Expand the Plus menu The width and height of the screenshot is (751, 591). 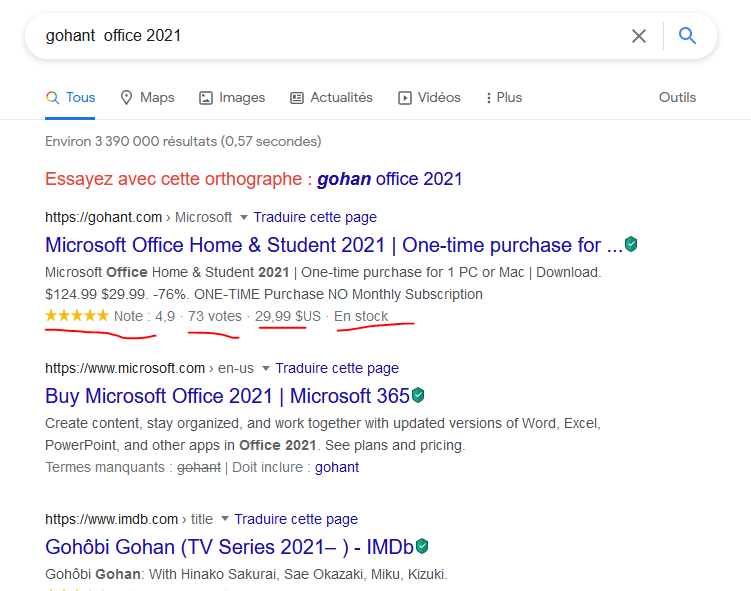pos(503,98)
